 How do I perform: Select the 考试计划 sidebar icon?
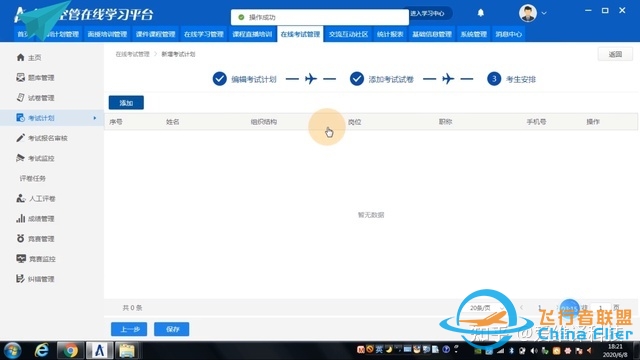[20, 118]
